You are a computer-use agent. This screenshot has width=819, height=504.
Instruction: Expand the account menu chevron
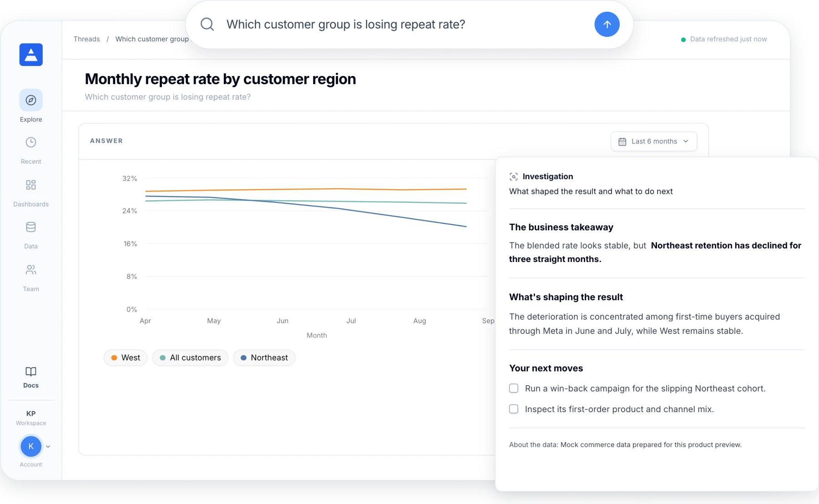(48, 447)
